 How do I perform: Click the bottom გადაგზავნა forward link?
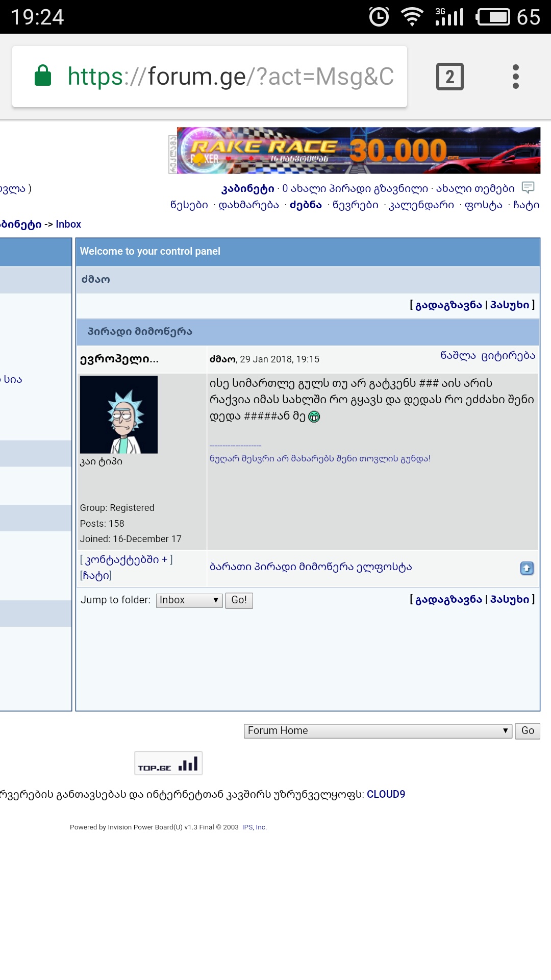[x=448, y=599]
